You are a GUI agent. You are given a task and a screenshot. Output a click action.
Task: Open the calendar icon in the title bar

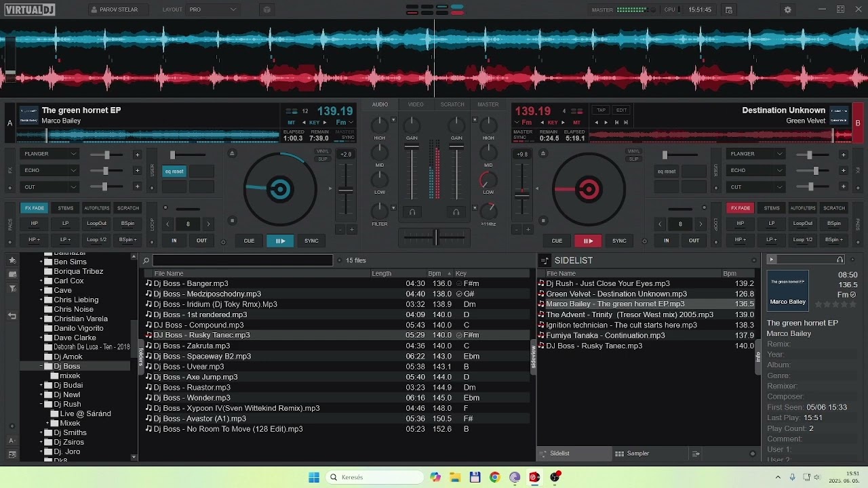[728, 9]
